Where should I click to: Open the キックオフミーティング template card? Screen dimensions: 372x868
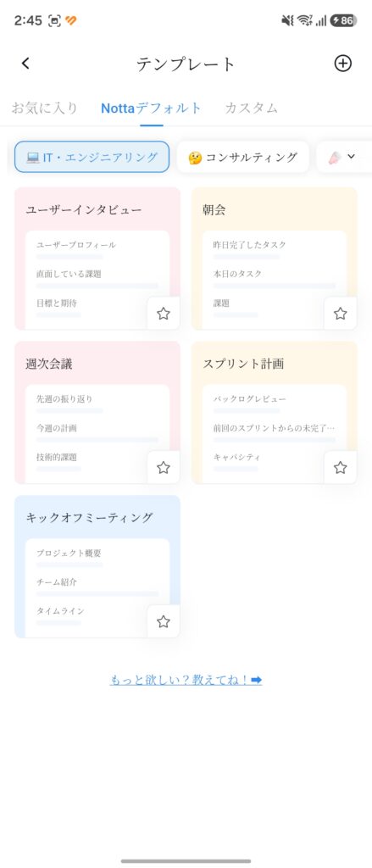(97, 566)
